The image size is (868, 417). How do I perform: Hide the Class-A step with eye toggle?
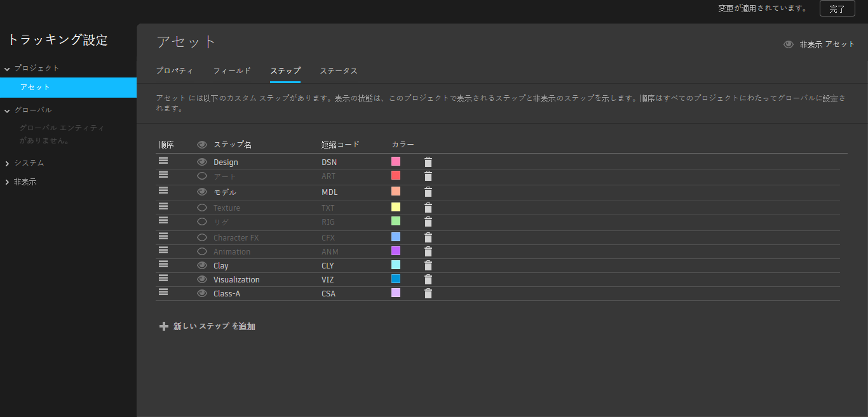point(202,293)
